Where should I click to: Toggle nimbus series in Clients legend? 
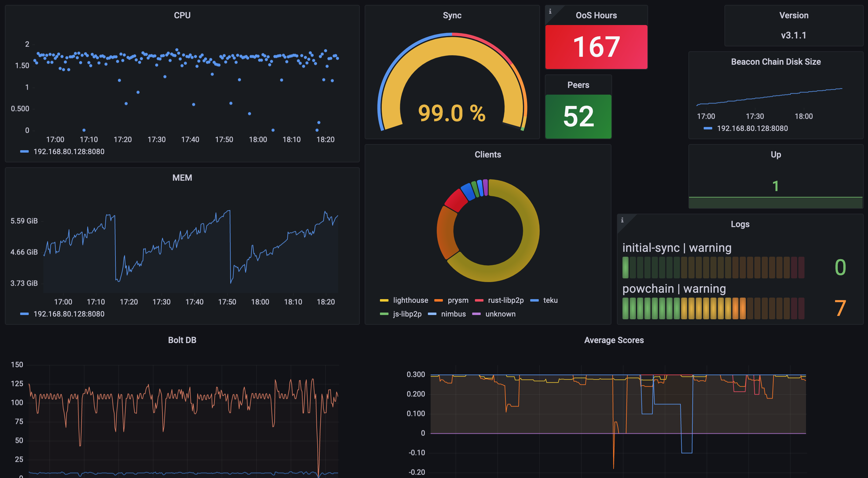click(x=453, y=314)
